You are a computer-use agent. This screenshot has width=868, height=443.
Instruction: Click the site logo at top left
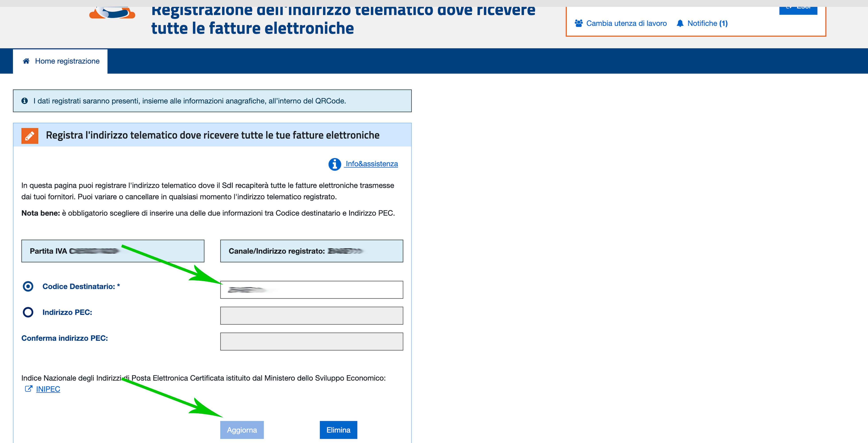click(x=112, y=13)
